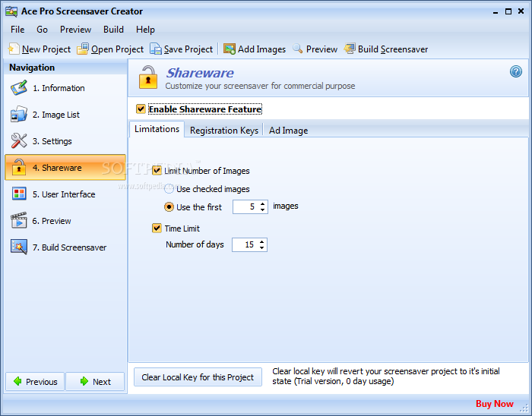Click the Build Screensaver toolbar label

[x=393, y=49]
